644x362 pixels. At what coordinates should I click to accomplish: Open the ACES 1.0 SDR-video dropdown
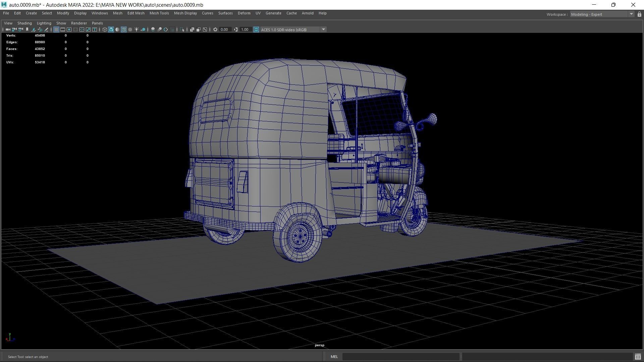(293, 29)
